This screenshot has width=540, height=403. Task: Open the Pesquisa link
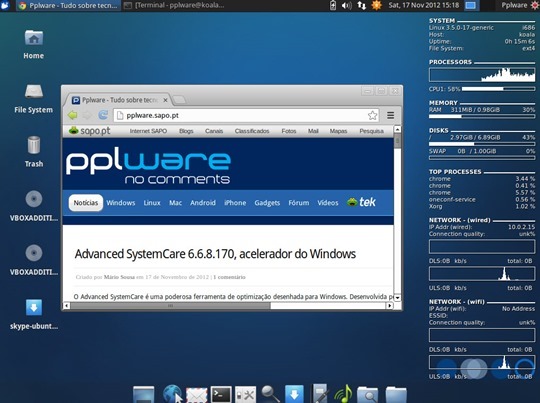[x=371, y=131]
